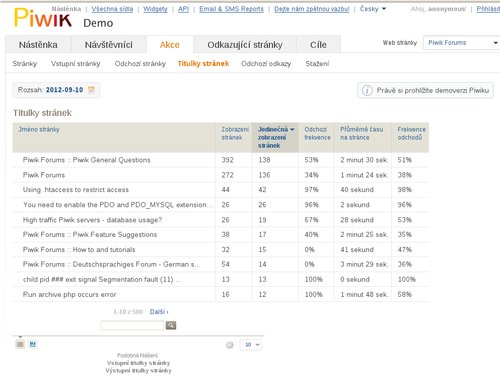The image size is (500, 377).
Task: Open the table settings gear icon
Action: point(230,345)
